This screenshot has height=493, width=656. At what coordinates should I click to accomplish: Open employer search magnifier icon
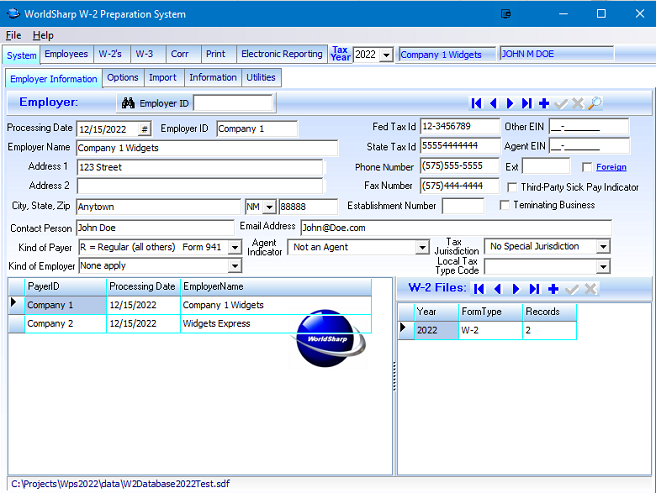point(594,103)
